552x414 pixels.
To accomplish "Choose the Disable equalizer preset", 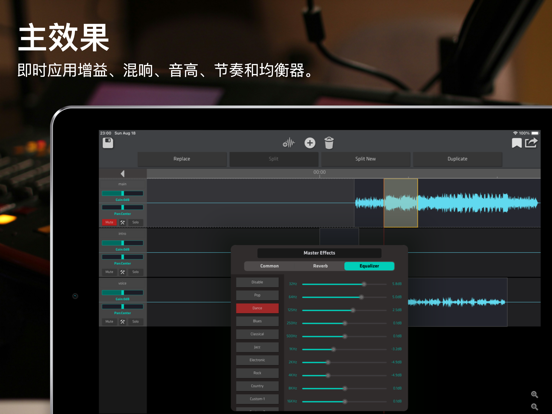I will tap(257, 282).
